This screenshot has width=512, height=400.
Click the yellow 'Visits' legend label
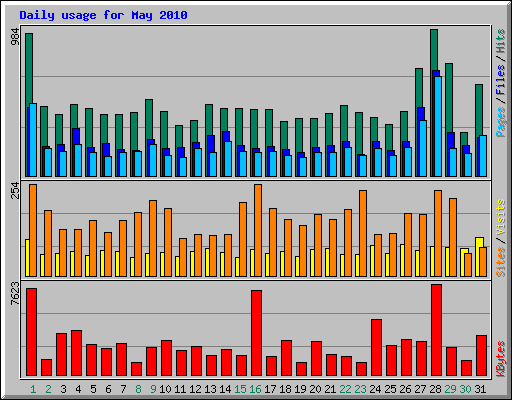(x=501, y=217)
